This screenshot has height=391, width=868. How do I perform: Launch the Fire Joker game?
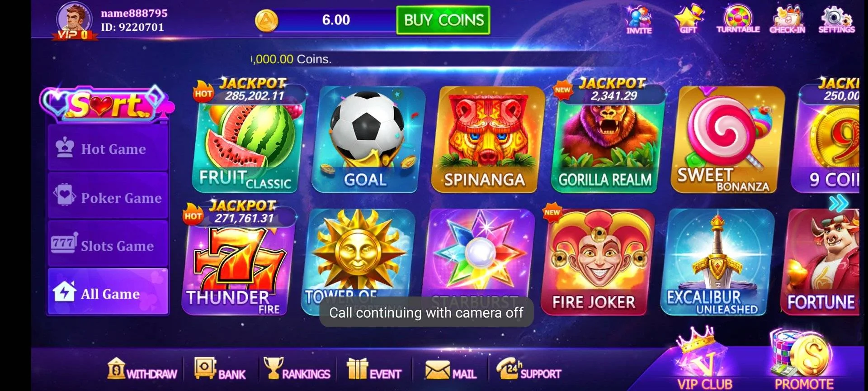(594, 262)
